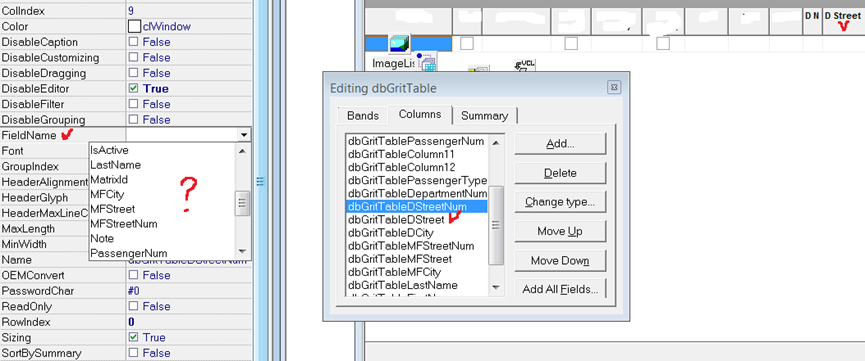This screenshot has width=865, height=361.
Task: Click the D N grid column header
Action: click(x=813, y=22)
